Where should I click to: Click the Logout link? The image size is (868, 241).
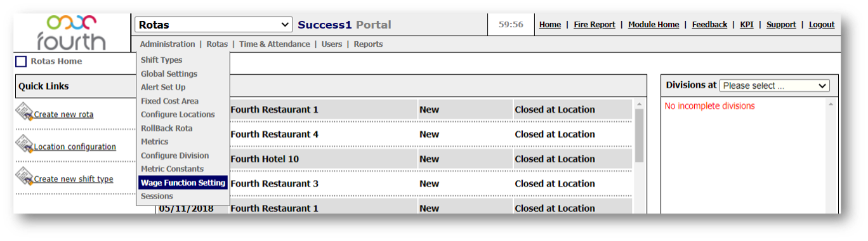click(822, 25)
